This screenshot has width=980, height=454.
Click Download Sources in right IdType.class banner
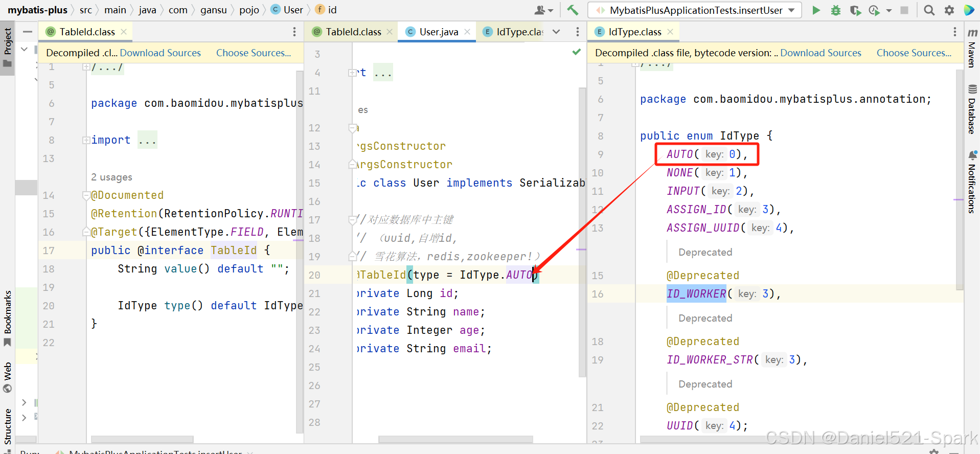click(x=821, y=53)
